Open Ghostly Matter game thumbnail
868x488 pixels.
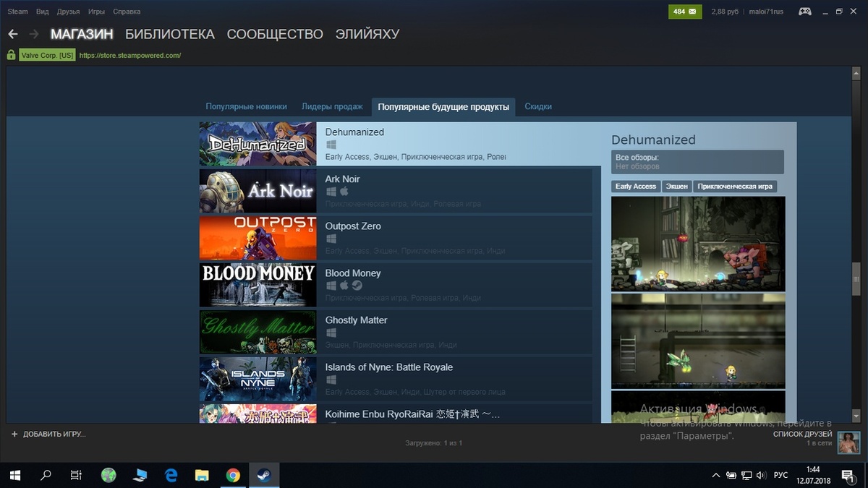258,332
